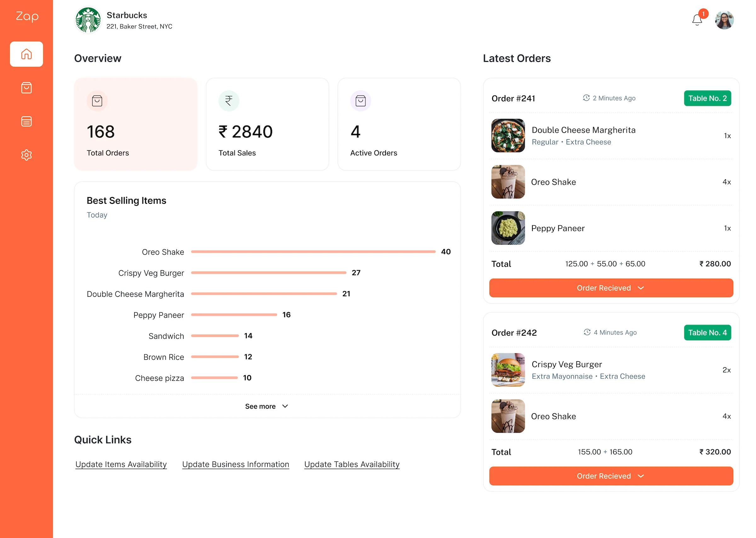The height and width of the screenshot is (538, 756).
Task: Open the menu list icon in sidebar
Action: click(26, 121)
